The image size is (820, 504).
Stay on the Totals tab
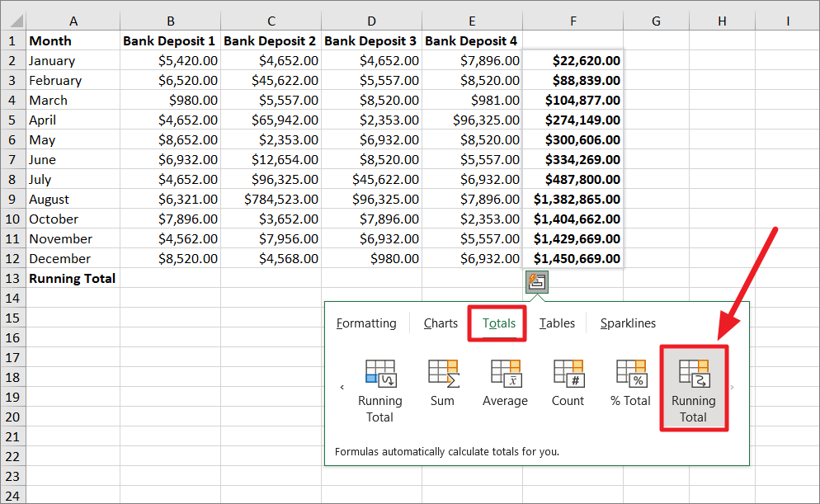point(497,323)
